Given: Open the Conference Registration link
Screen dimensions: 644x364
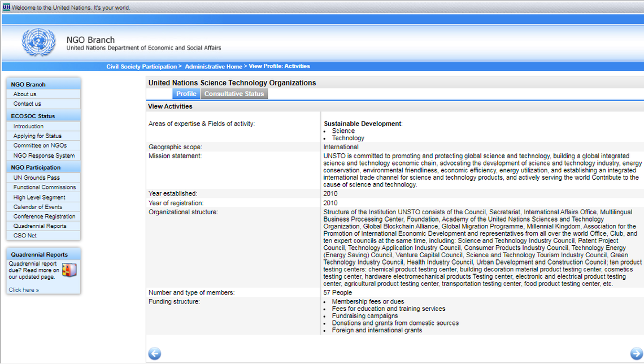Looking at the screenshot, I should 45,216.
